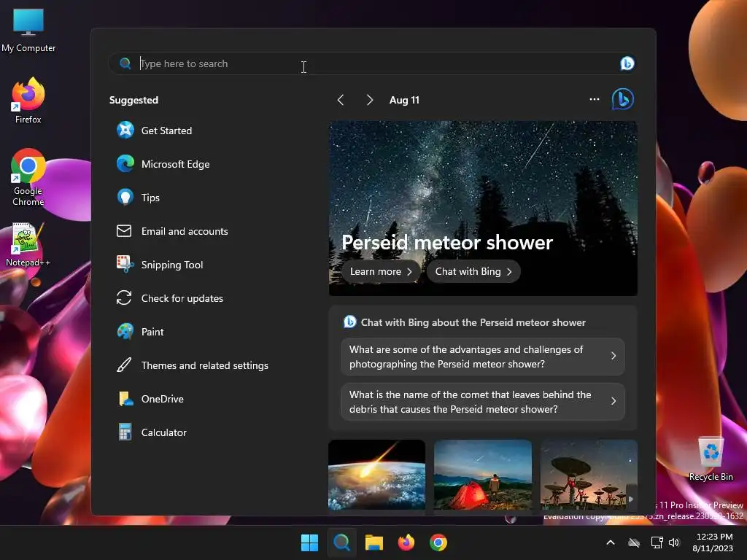Expand hidden system tray icons chevron
This screenshot has height=560, width=747.
tap(611, 542)
